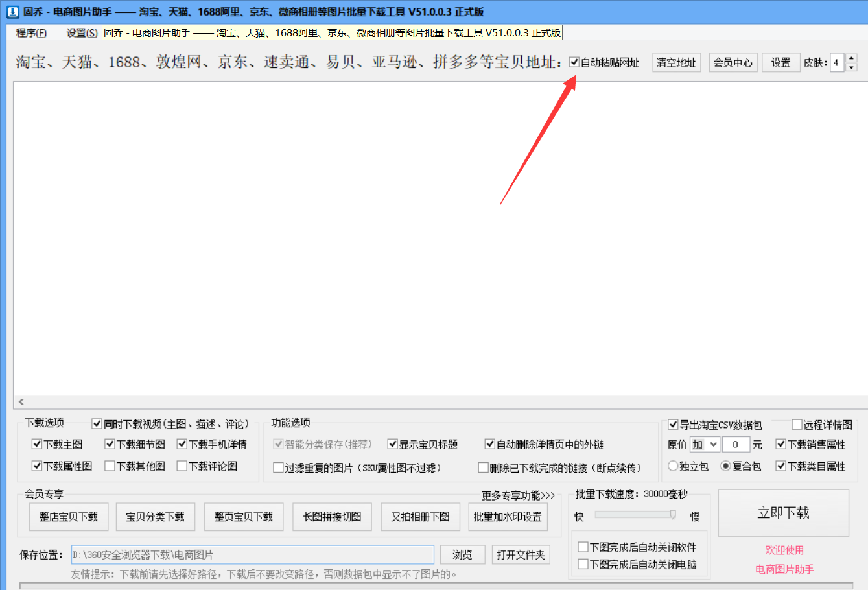Open the 程序(F) menu
The height and width of the screenshot is (590, 868).
pos(31,33)
